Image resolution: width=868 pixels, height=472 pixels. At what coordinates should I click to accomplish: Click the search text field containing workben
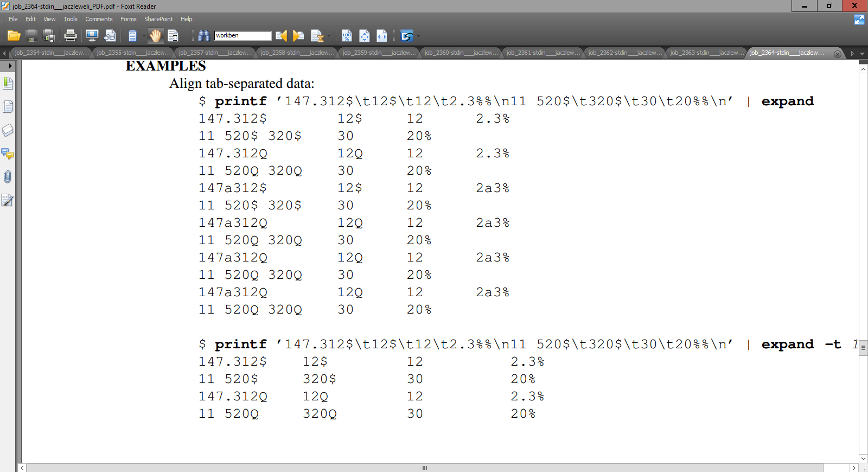[x=242, y=36]
